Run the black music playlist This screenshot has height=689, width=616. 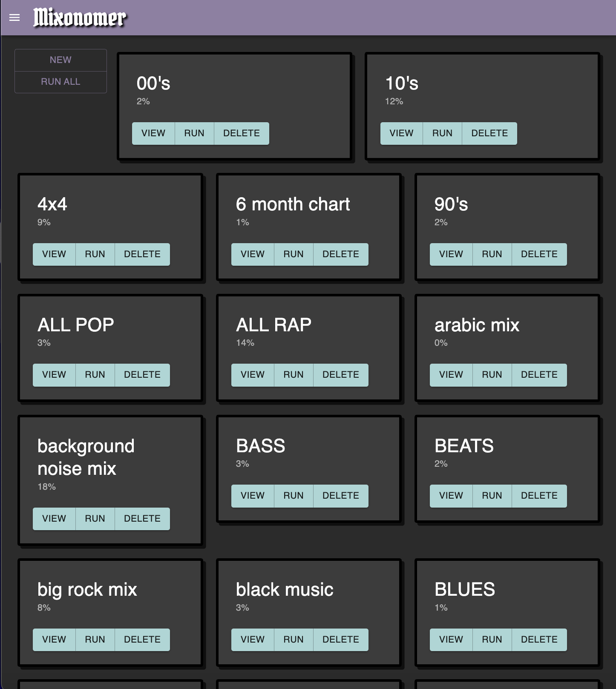tap(293, 639)
